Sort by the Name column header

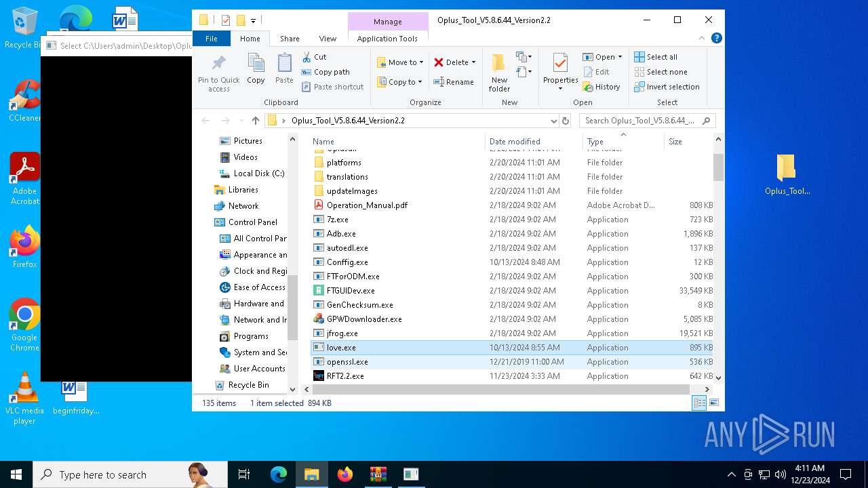tap(397, 142)
